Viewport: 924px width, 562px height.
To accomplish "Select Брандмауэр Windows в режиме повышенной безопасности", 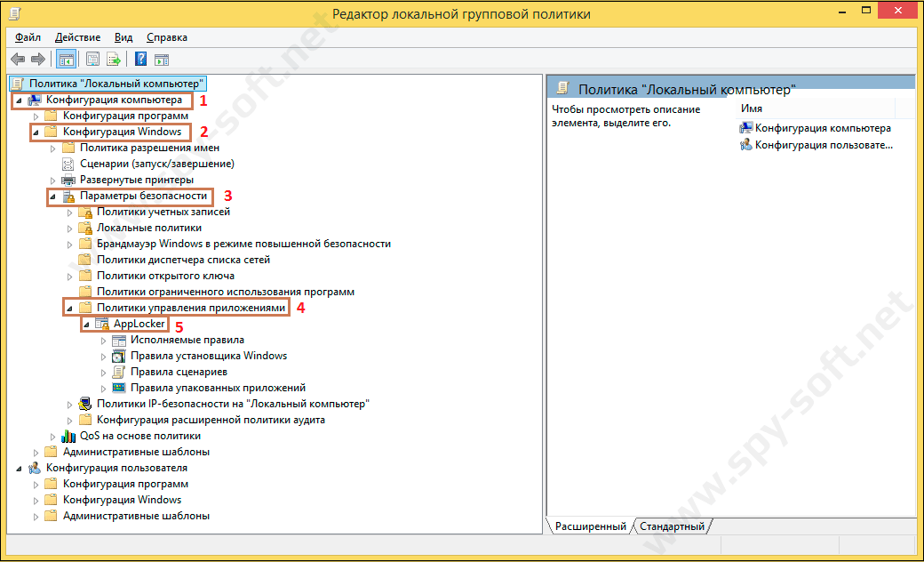I will click(x=243, y=244).
